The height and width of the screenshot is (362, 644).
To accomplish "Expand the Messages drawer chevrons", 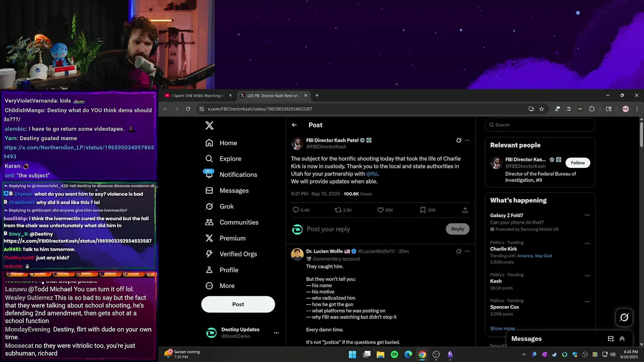I will point(622,339).
